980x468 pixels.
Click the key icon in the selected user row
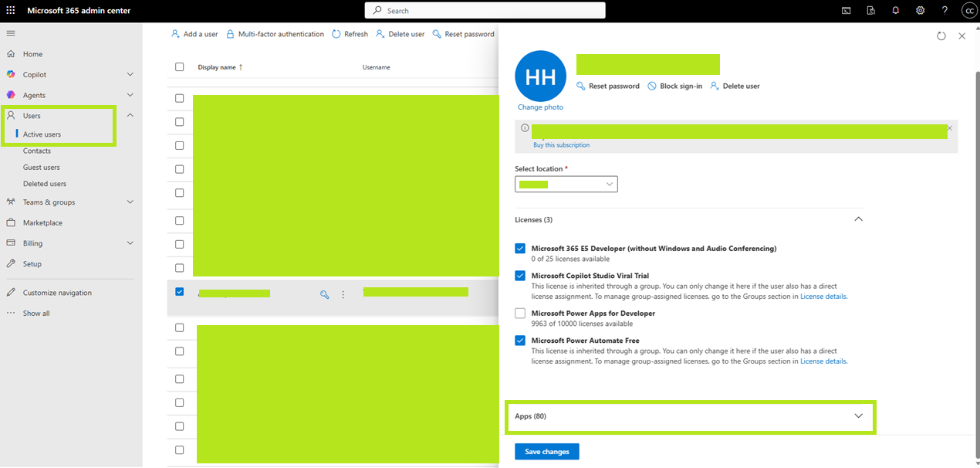tap(325, 294)
